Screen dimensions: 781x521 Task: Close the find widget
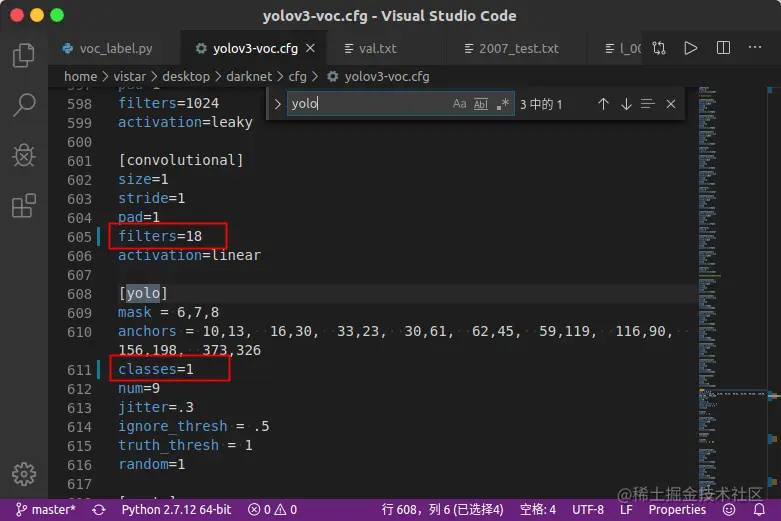[671, 104]
